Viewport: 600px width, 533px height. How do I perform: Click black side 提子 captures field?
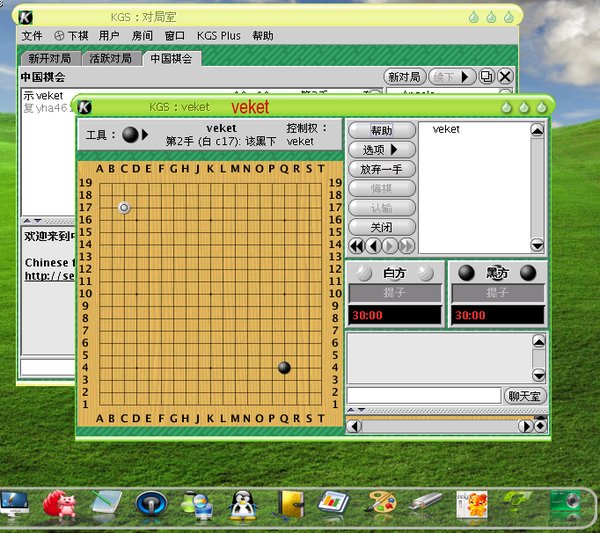pos(498,293)
